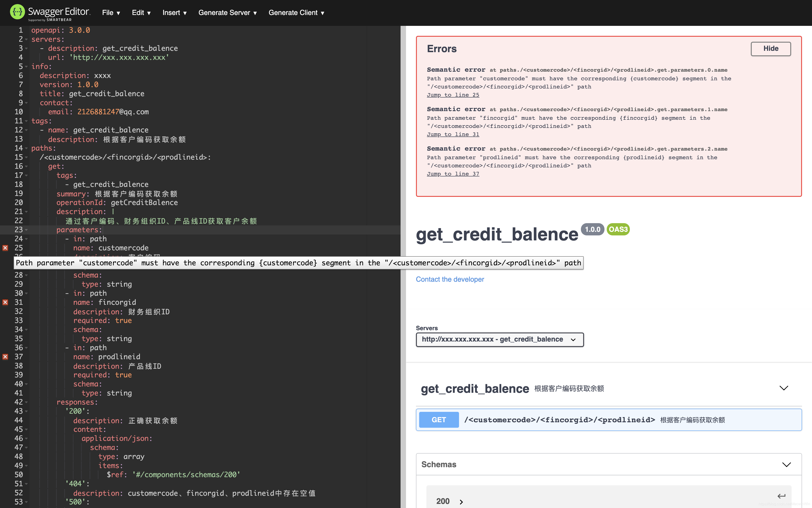Click the name: fincorgid line
The width and height of the screenshot is (812, 508).
[x=105, y=302]
